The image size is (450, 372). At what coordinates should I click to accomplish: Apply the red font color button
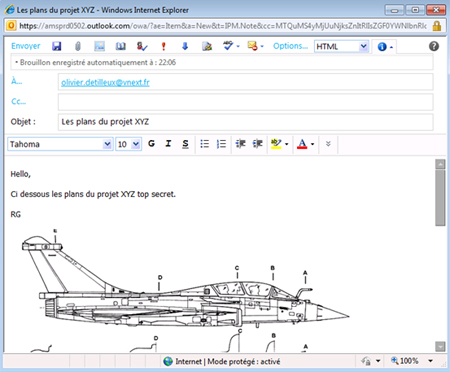pos(302,144)
